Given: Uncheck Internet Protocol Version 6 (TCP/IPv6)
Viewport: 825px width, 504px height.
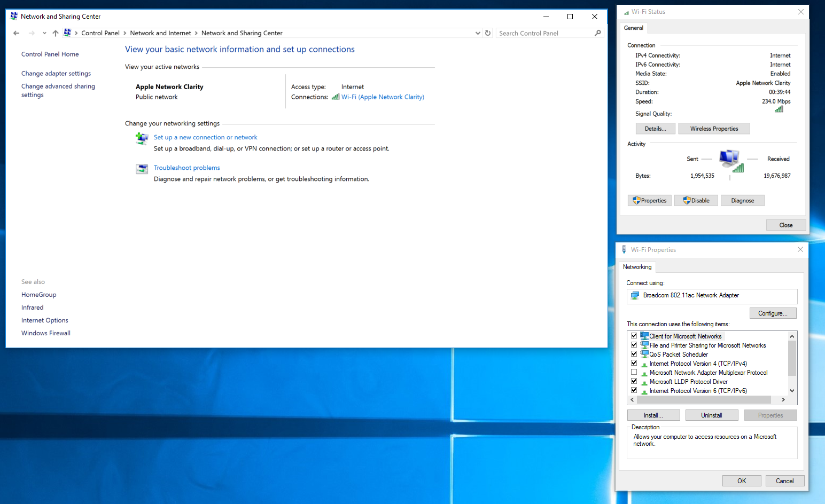Looking at the screenshot, I should point(634,390).
